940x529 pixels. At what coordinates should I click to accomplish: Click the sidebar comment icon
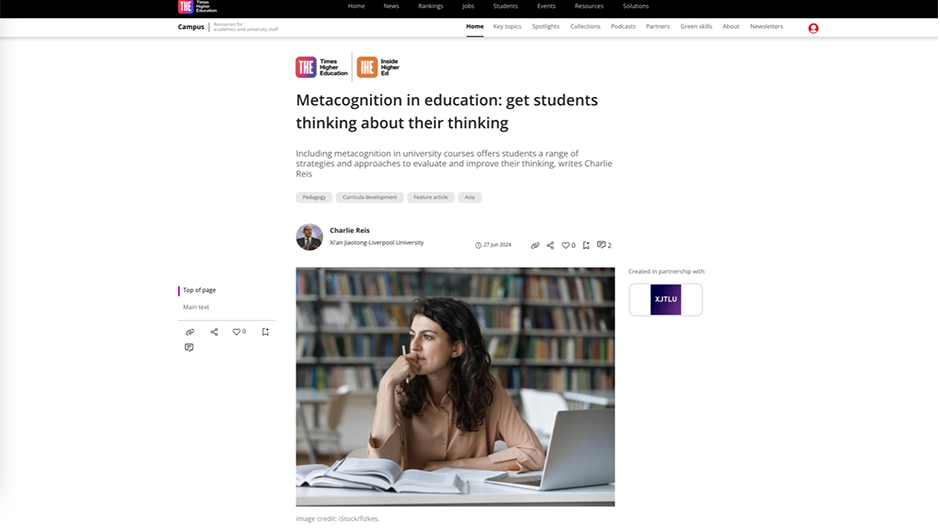coord(189,347)
